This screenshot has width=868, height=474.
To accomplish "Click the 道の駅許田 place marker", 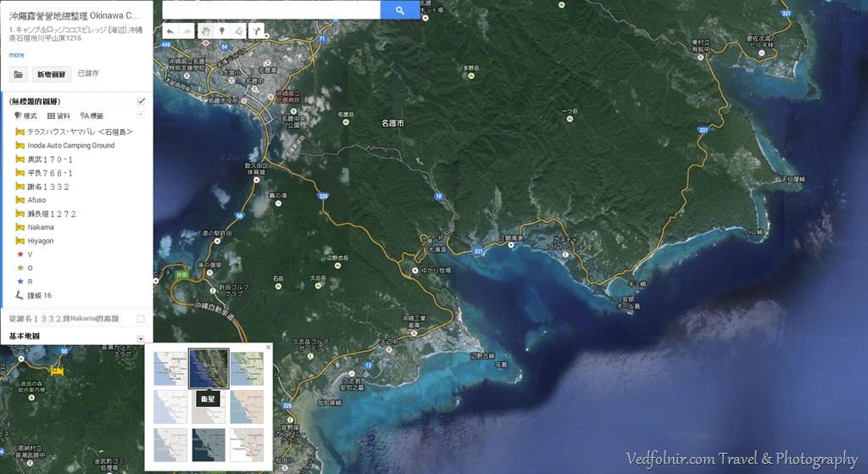I will [x=217, y=241].
